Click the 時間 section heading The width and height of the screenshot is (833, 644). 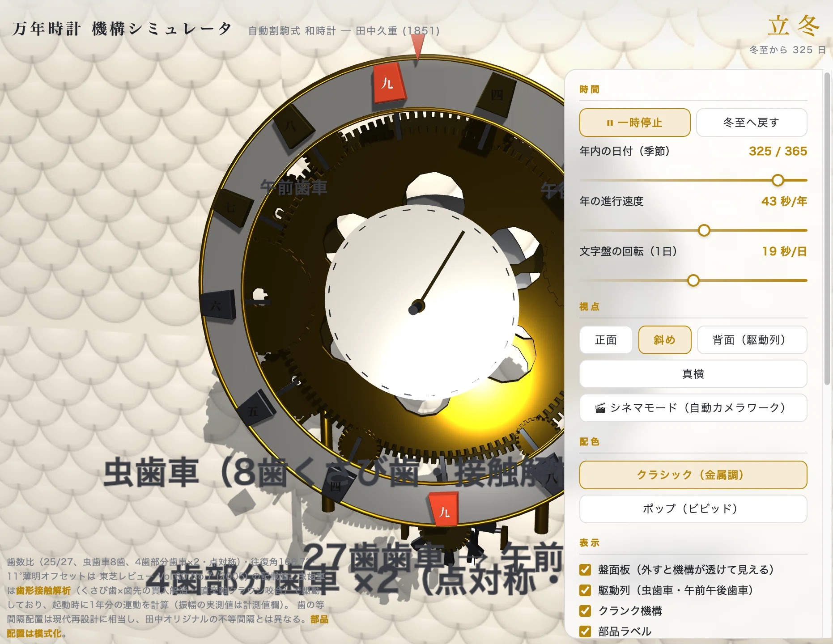coord(589,89)
